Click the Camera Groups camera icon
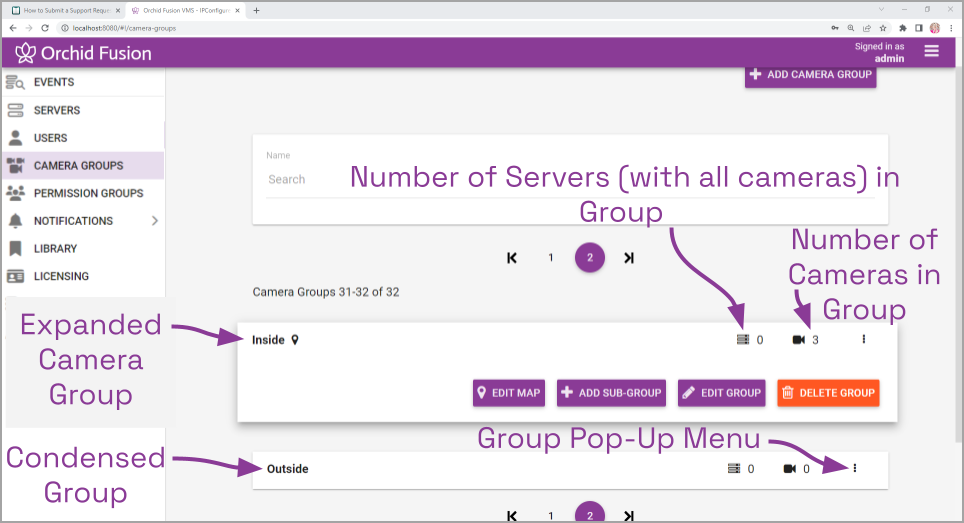This screenshot has width=964, height=523. (15, 165)
